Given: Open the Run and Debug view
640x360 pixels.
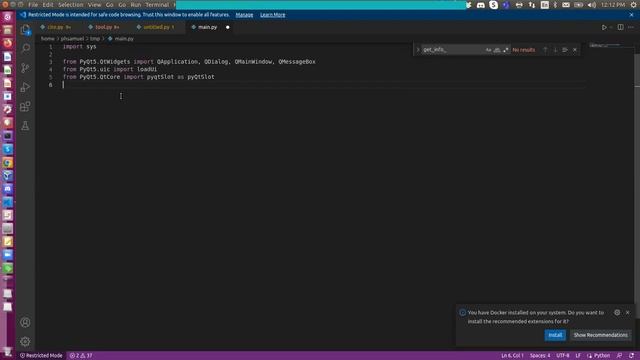Looking at the screenshot, I should click(25, 87).
